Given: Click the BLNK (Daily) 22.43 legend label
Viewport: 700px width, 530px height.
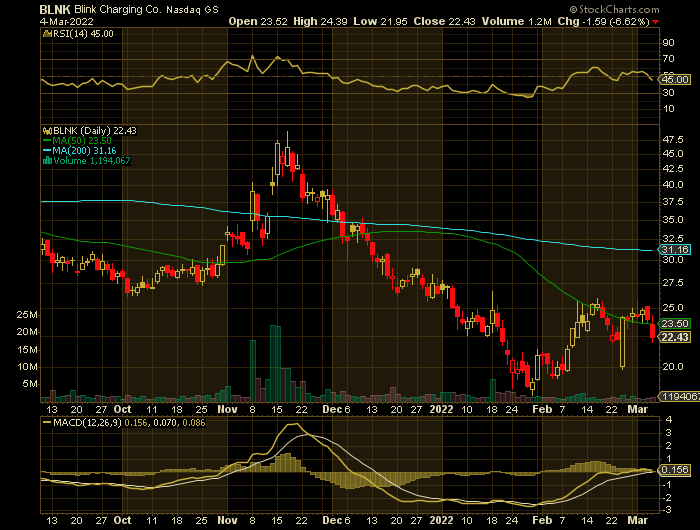Looking at the screenshot, I should coord(95,131).
